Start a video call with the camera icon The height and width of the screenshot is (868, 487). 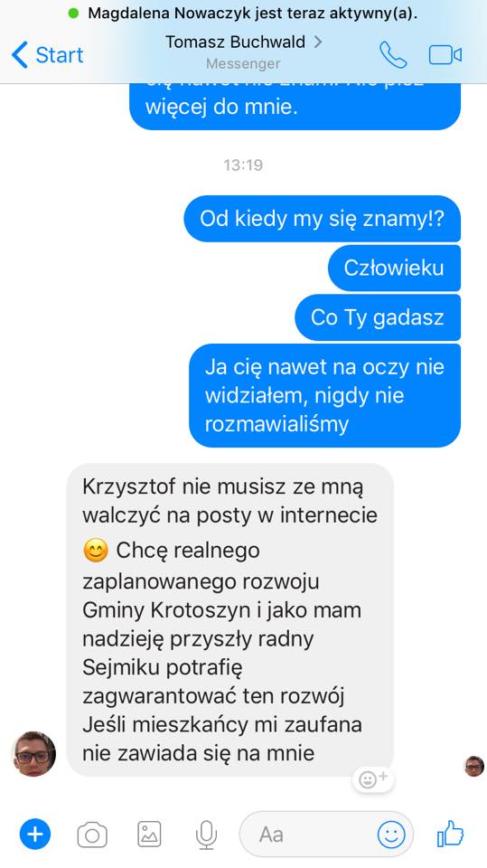pyautogui.click(x=445, y=55)
